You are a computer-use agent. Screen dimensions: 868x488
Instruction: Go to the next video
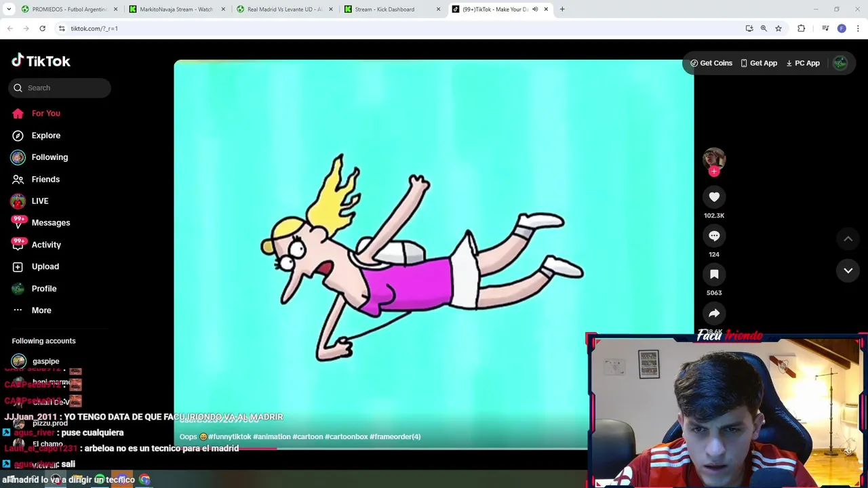click(x=848, y=270)
